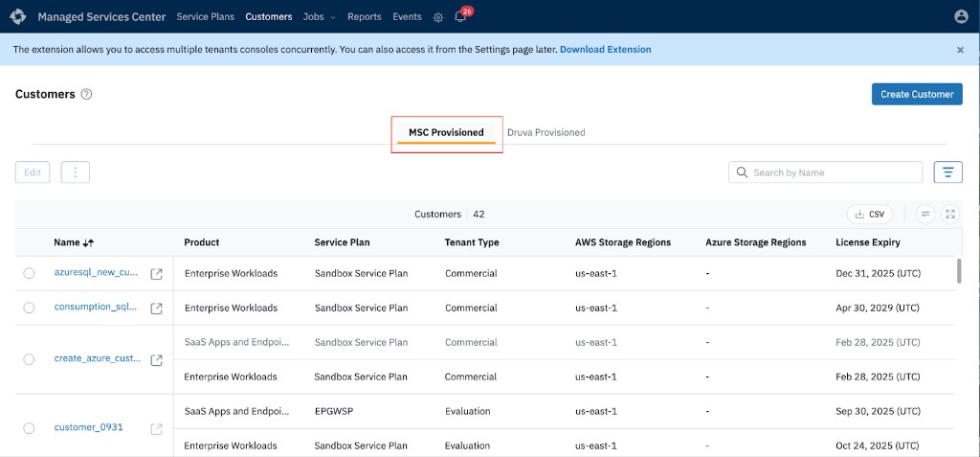The image size is (980, 457).
Task: Open the customer_0931 customer link
Action: pyautogui.click(x=89, y=427)
